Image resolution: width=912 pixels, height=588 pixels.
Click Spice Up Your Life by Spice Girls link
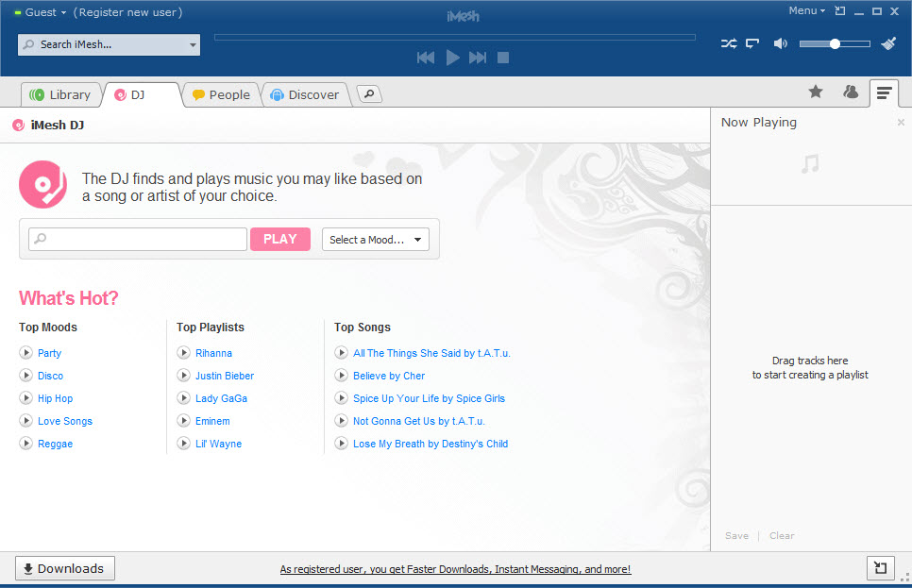[430, 398]
